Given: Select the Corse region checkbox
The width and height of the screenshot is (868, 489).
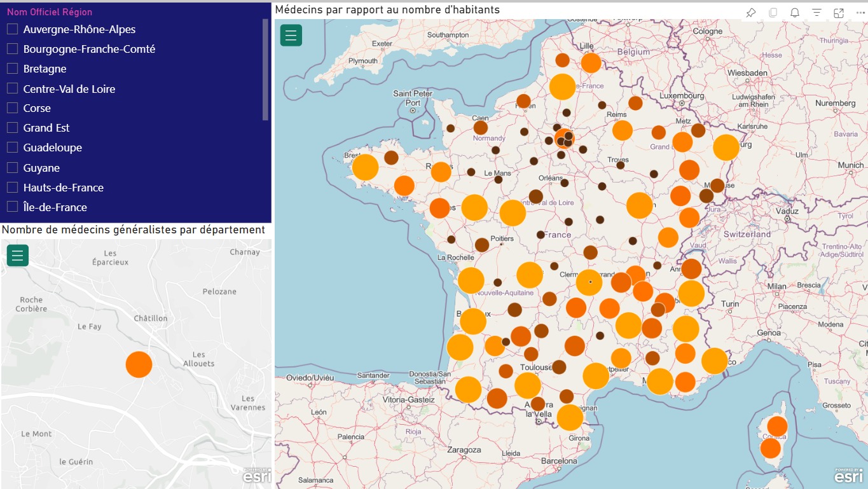Looking at the screenshot, I should [12, 108].
